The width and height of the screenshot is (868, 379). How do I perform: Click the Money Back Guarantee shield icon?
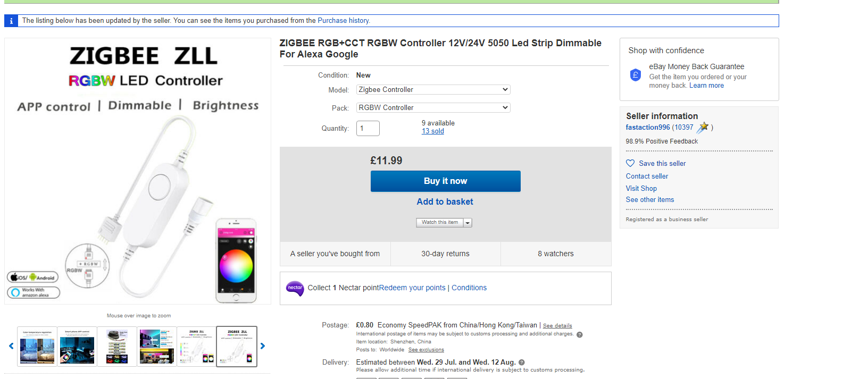636,75
